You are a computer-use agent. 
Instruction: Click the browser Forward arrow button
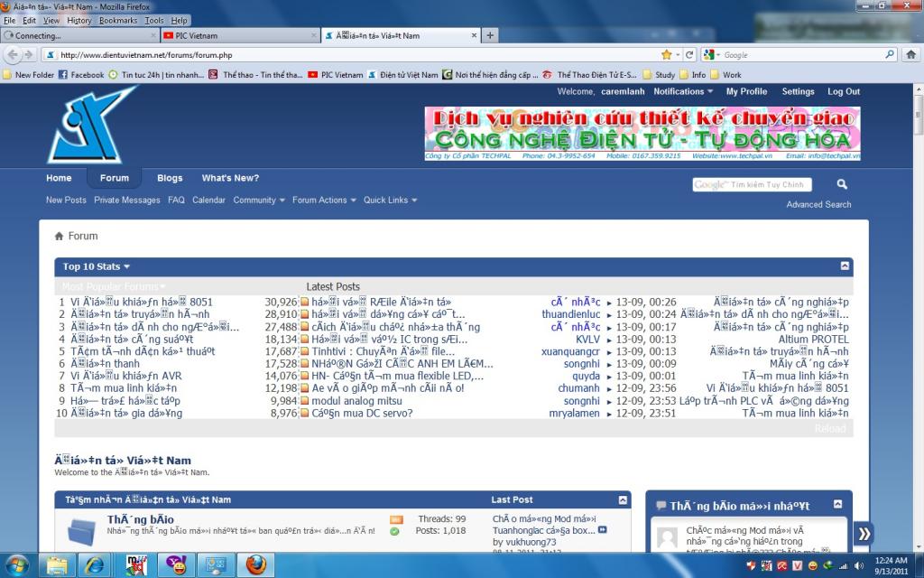click(28, 55)
